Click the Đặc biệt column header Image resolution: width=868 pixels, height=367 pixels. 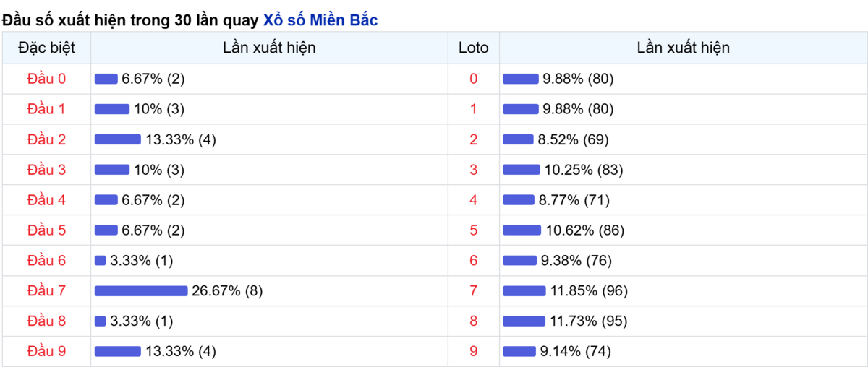[x=46, y=48]
